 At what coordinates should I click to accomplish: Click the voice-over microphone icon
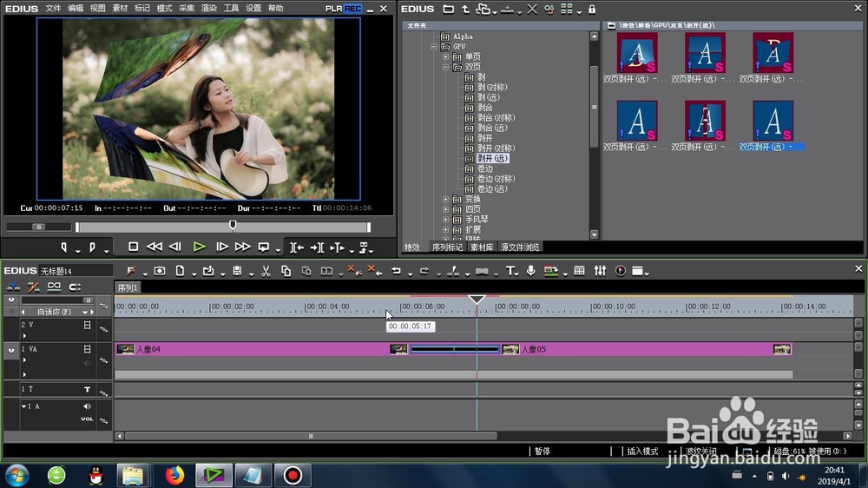click(530, 271)
